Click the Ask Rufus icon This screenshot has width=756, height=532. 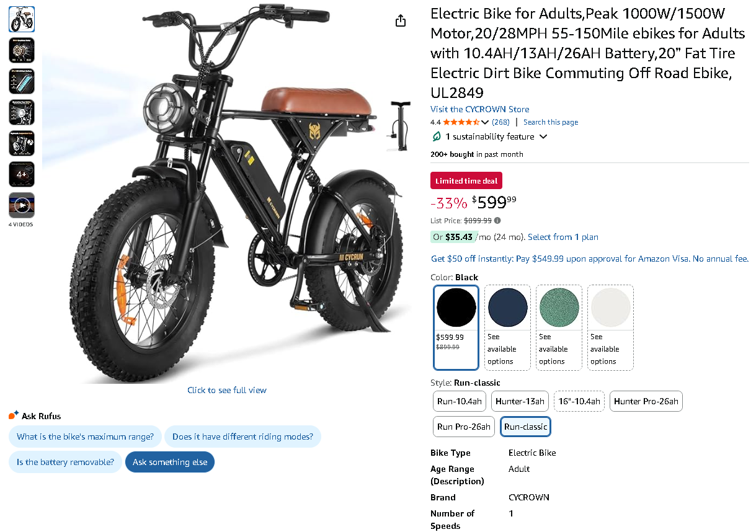(14, 415)
